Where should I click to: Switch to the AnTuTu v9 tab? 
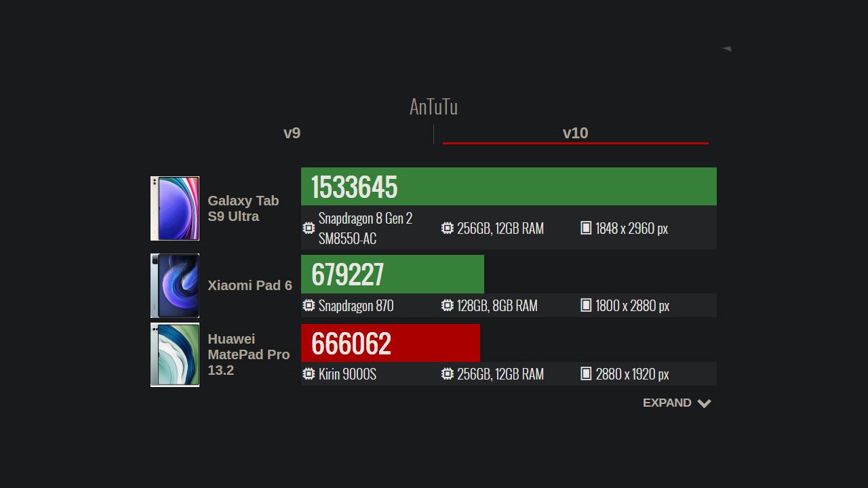click(292, 133)
